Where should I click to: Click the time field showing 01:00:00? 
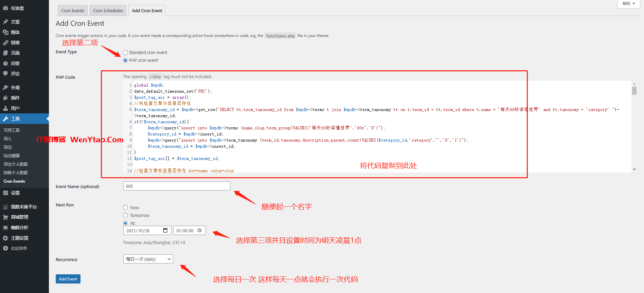[x=190, y=231]
